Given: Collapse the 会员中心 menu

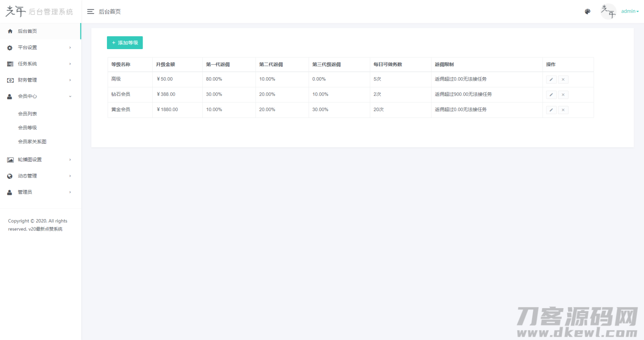Looking at the screenshot, I should coord(40,97).
